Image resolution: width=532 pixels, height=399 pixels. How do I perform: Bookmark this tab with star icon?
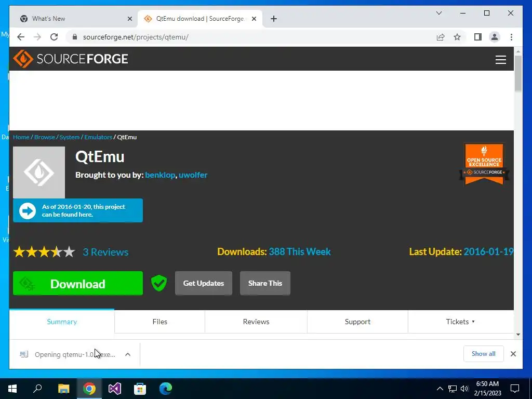click(x=457, y=37)
